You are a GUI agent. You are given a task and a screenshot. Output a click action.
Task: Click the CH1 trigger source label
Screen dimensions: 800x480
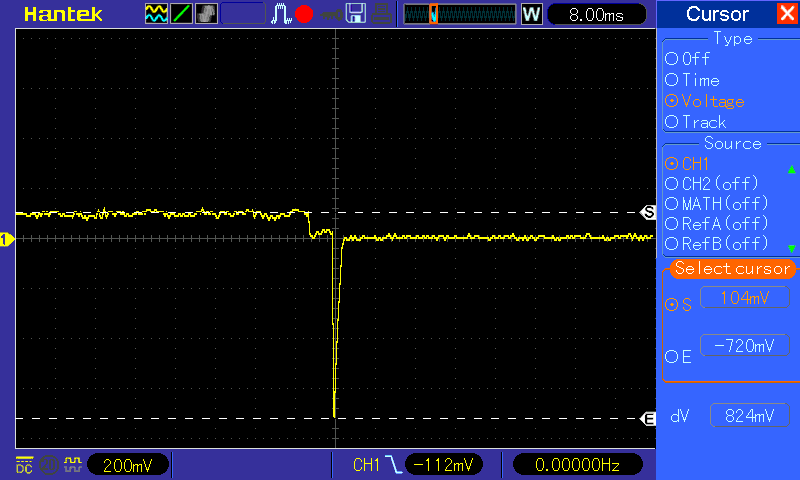point(366,465)
